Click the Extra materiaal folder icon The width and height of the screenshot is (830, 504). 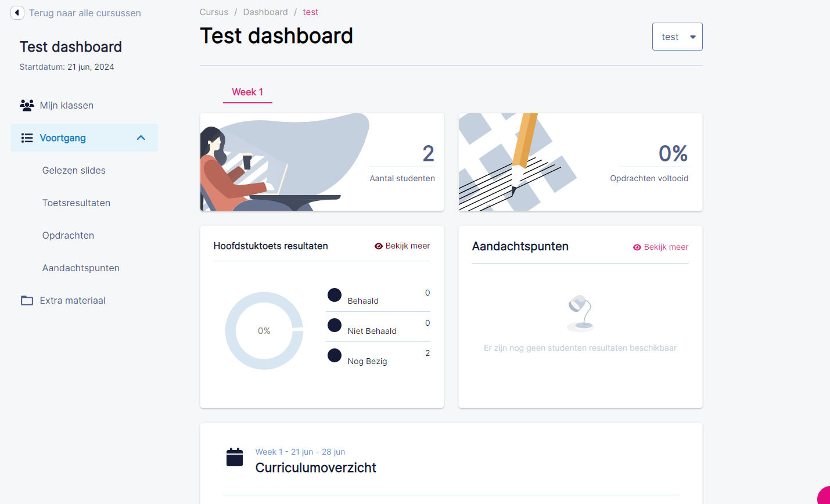coord(27,300)
